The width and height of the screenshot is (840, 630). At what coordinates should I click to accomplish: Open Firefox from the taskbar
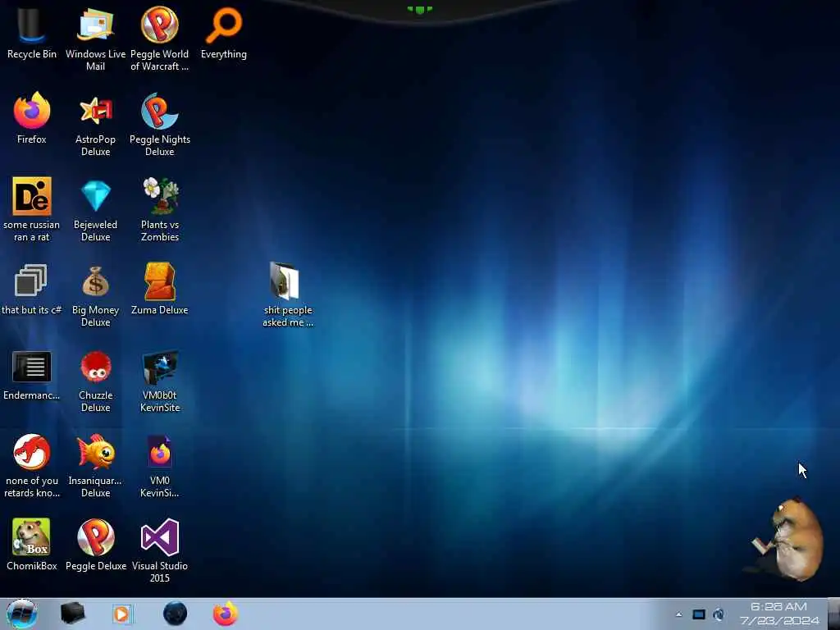point(226,614)
